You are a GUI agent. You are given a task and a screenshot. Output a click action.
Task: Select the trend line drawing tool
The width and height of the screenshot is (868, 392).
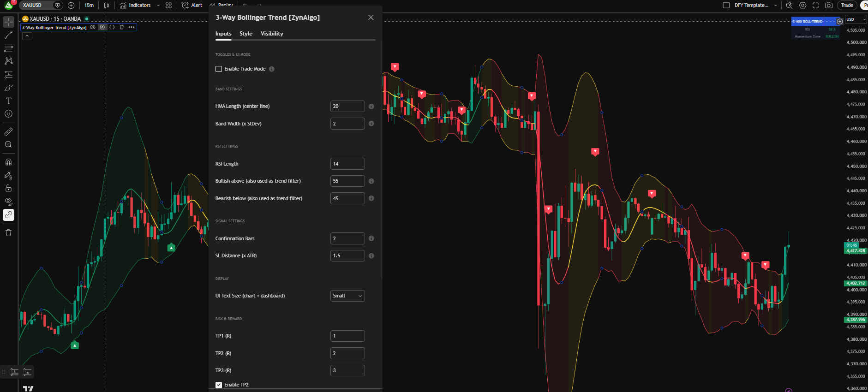[x=8, y=35]
